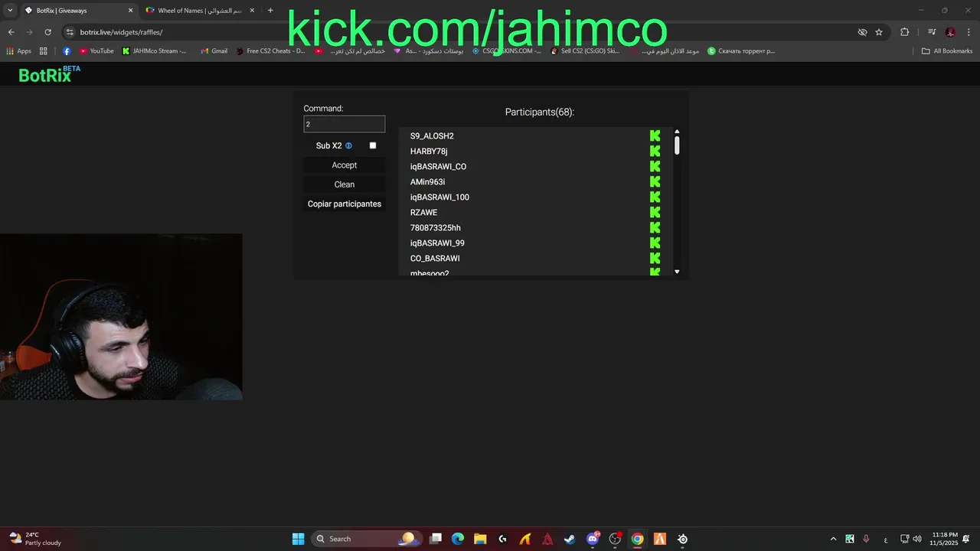Close the BotRix | Giveaways tab
The image size is (980, 551).
[x=130, y=11]
